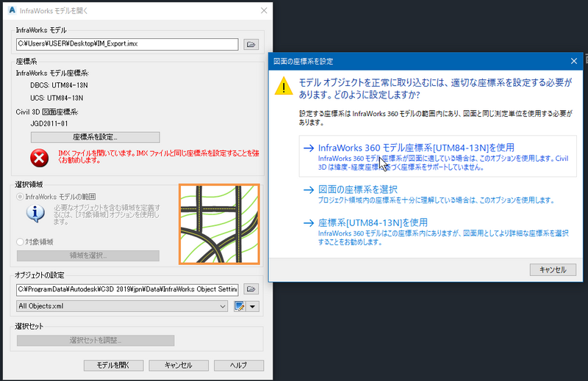The image size is (588, 381).
Task: Click the 選択セットを調整 button
Action: pos(96,340)
